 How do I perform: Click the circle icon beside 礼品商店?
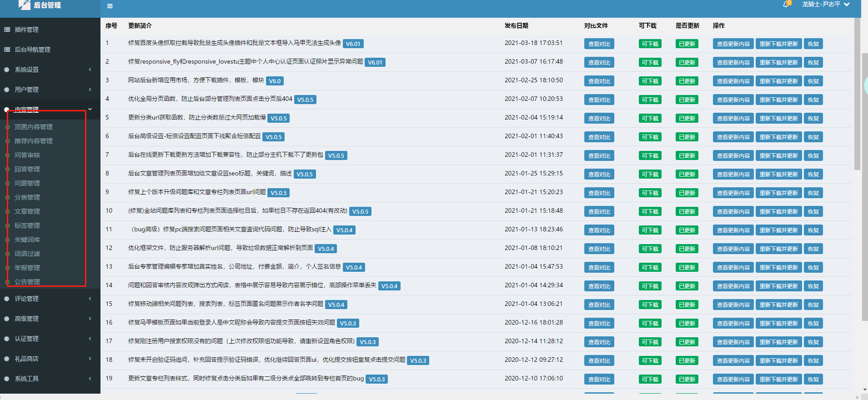pos(7,359)
